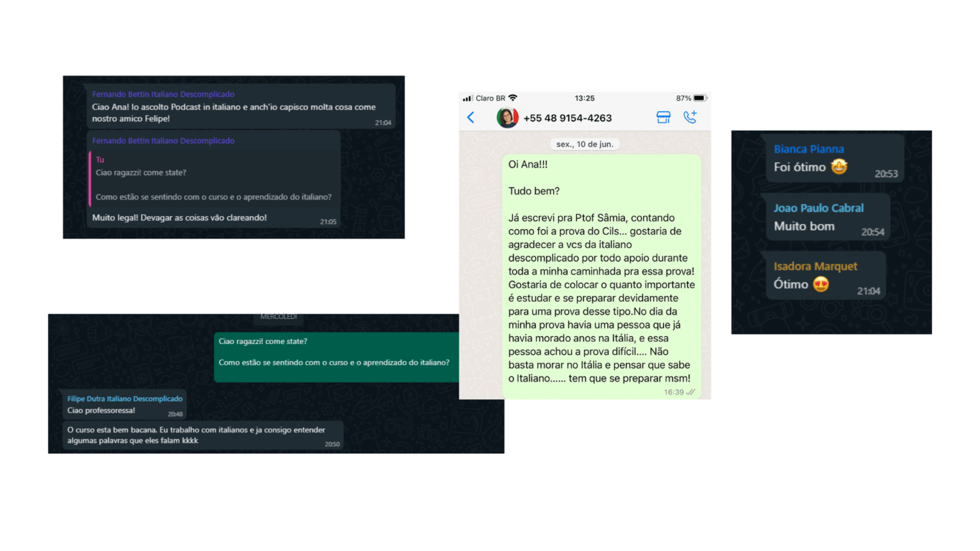Open the business catalog storefront icon
Screen dimensions: 980x551
(664, 117)
